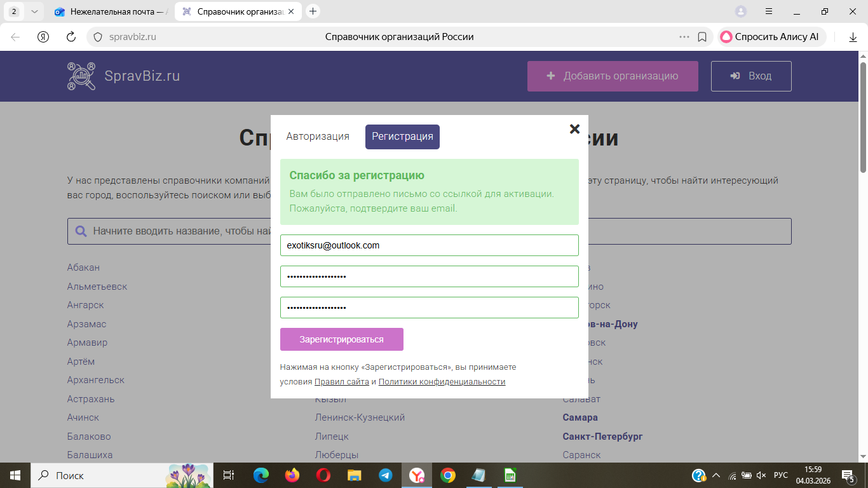868x488 pixels.
Task: Close the Справочник организаций browser tab
Action: click(x=291, y=11)
